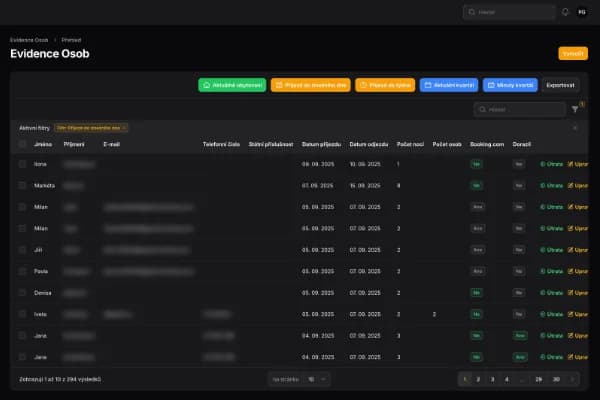Viewport: 600px width, 400px height.
Task: Click the name Ilona in the table
Action: point(40,164)
